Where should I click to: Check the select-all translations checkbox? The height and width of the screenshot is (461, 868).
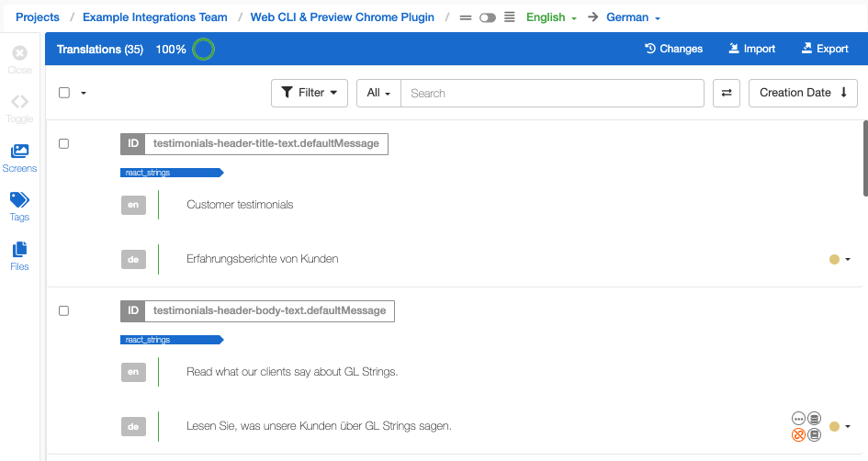pos(64,93)
